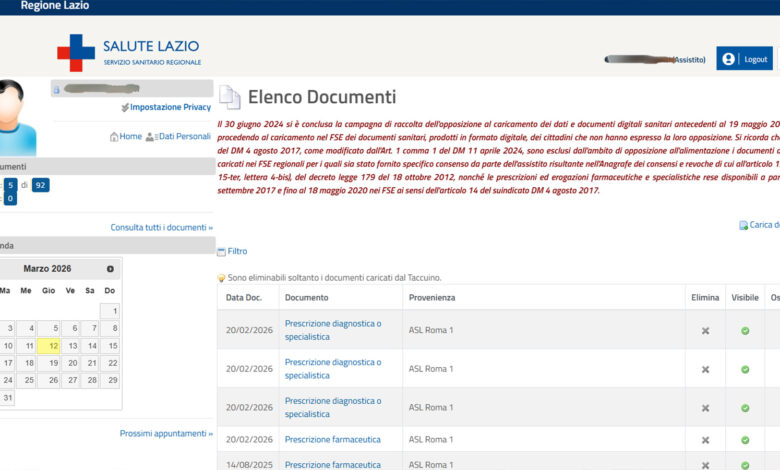Image resolution: width=780 pixels, height=470 pixels.
Task: Expand the Filtro section
Action: (x=237, y=252)
